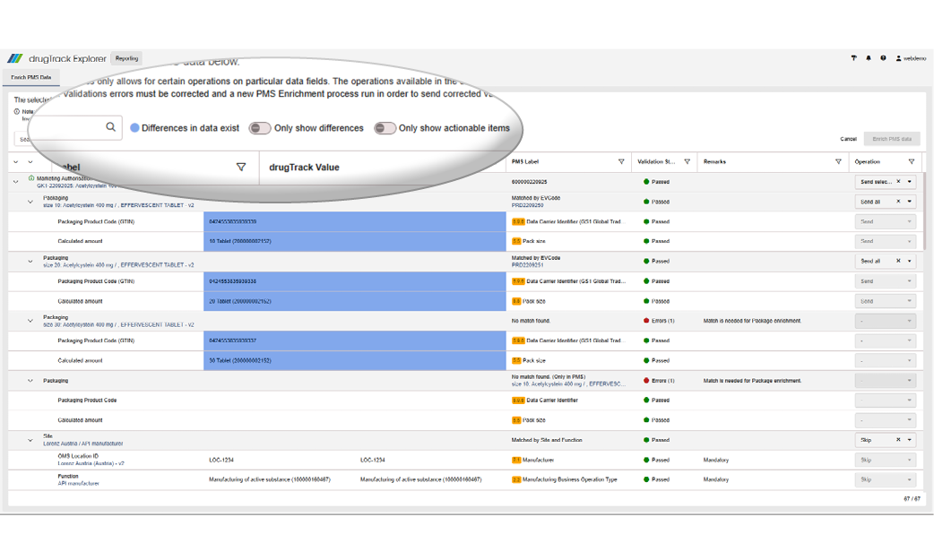Toggle Only show differences switch
The width and height of the screenshot is (934, 560).
260,128
